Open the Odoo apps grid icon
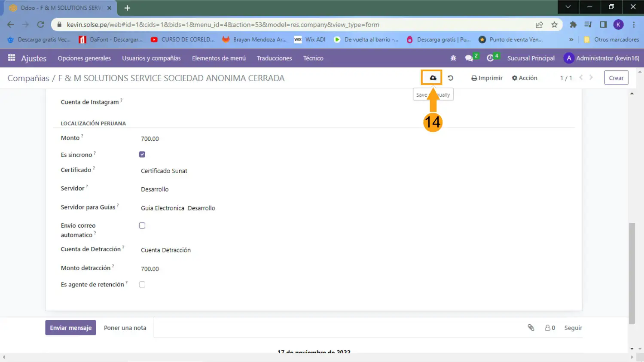Image resolution: width=644 pixels, height=362 pixels. [x=12, y=58]
